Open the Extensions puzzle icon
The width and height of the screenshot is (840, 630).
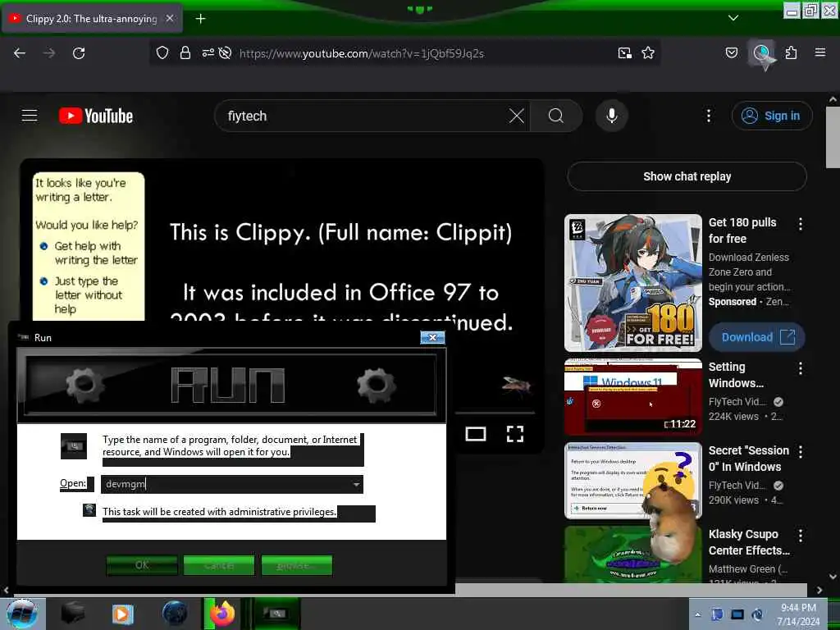(x=792, y=53)
